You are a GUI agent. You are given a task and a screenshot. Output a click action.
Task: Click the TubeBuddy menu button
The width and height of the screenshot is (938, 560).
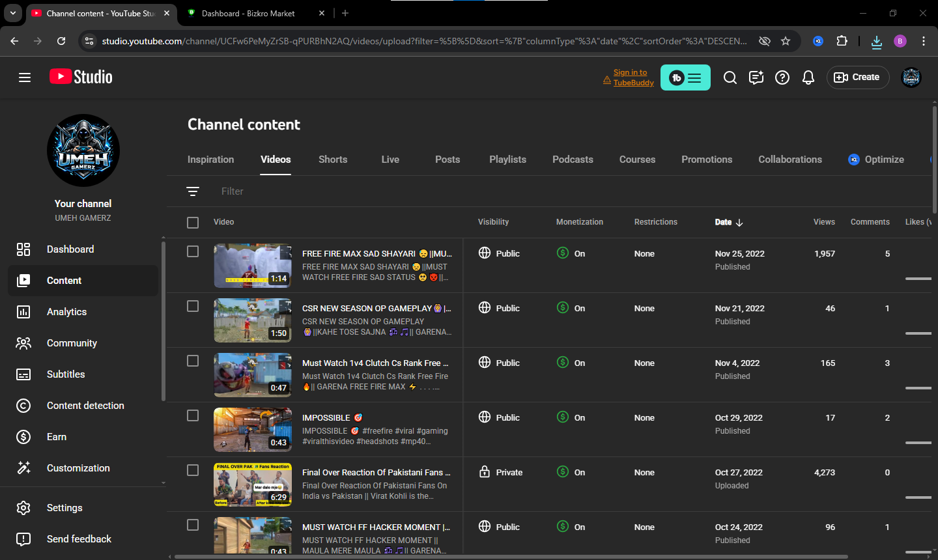(x=685, y=77)
